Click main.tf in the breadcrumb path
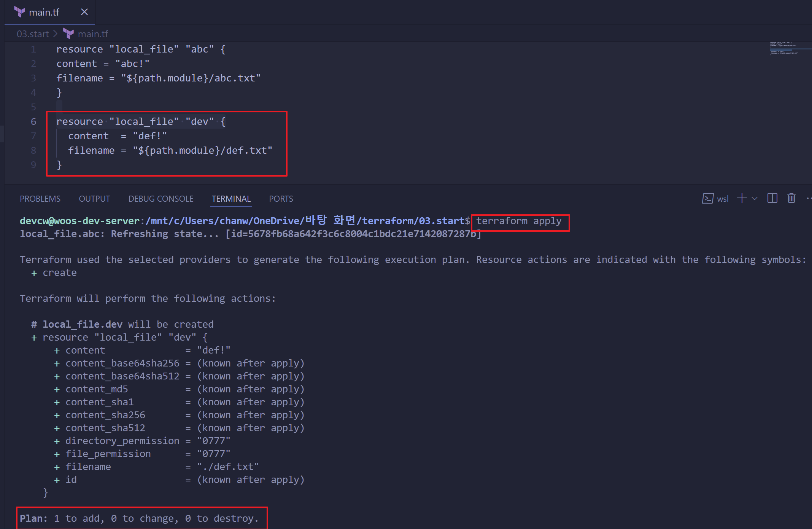The width and height of the screenshot is (812, 529). [93, 34]
